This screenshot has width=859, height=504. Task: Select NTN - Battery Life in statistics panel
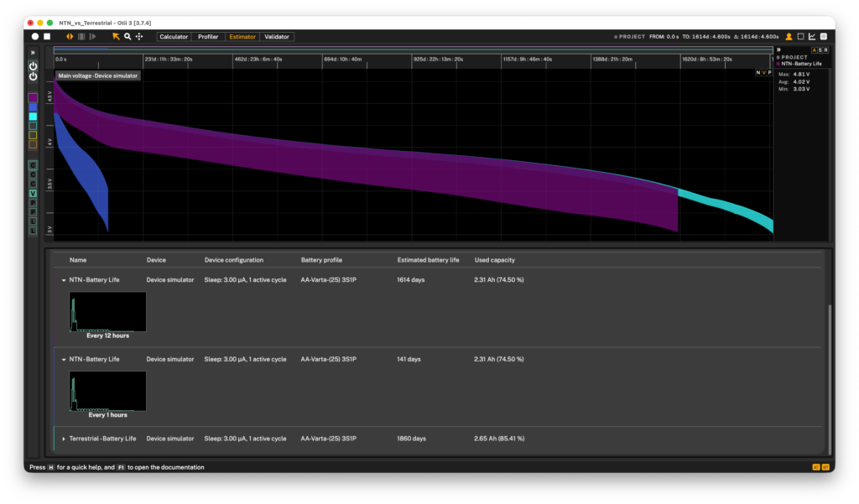pos(801,64)
